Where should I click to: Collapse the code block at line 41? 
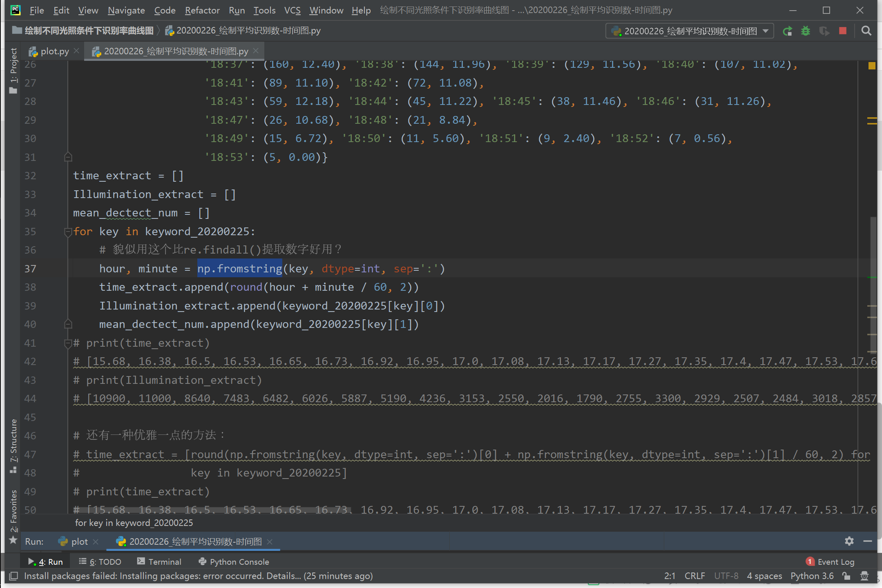pos(68,343)
